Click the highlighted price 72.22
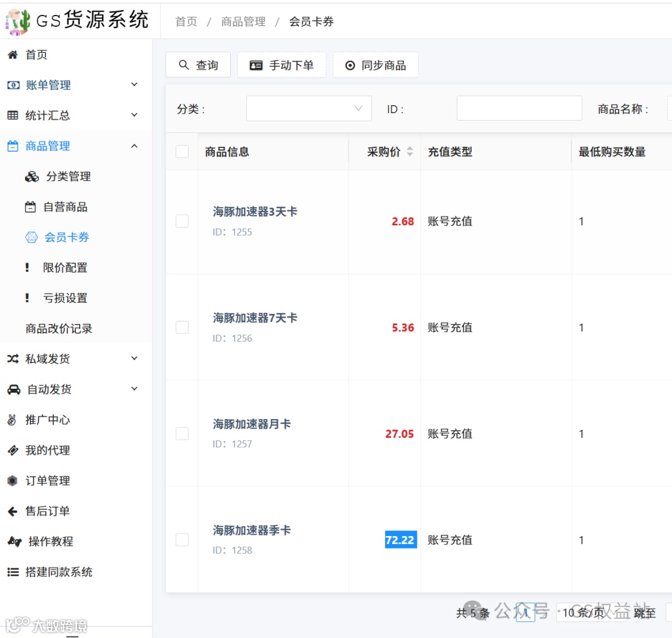 [x=401, y=540]
